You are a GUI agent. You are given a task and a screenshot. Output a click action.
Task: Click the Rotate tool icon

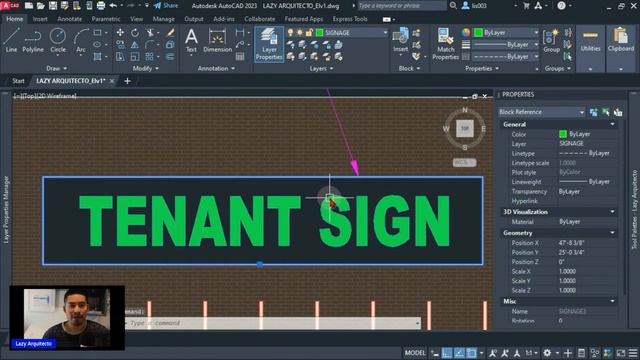tap(135, 33)
